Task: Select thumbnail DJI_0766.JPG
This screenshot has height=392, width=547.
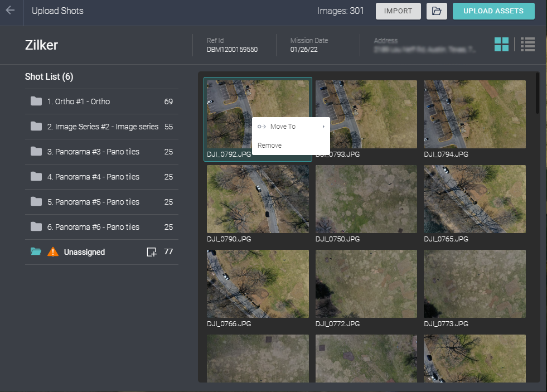Action: (x=258, y=284)
